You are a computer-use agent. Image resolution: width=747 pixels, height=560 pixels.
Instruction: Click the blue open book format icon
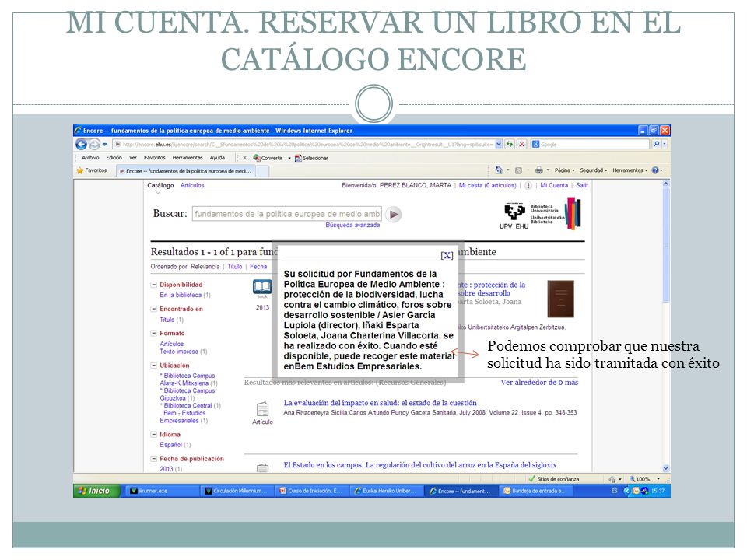(262, 287)
